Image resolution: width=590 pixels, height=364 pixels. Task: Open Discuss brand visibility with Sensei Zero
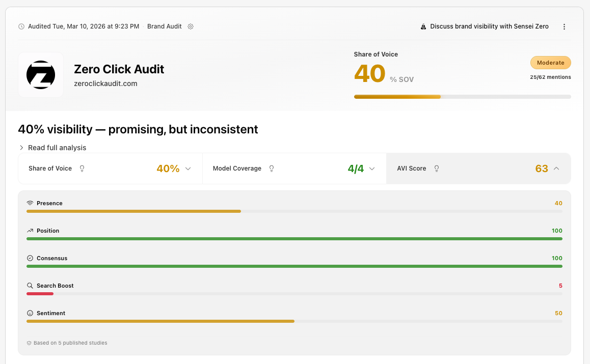coord(484,26)
